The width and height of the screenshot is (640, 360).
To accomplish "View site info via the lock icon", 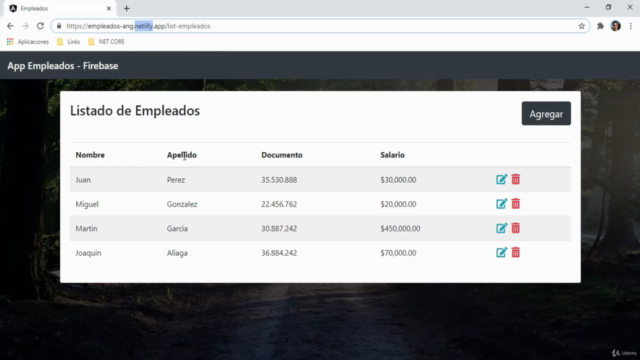I will pos(59,26).
